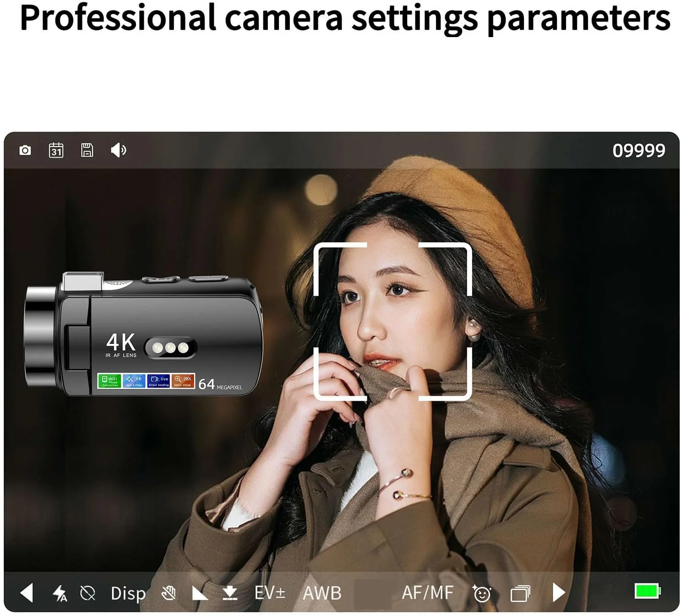Screen dimensions: 681x616
Task: Select the storage save disk icon
Action: tap(87, 150)
